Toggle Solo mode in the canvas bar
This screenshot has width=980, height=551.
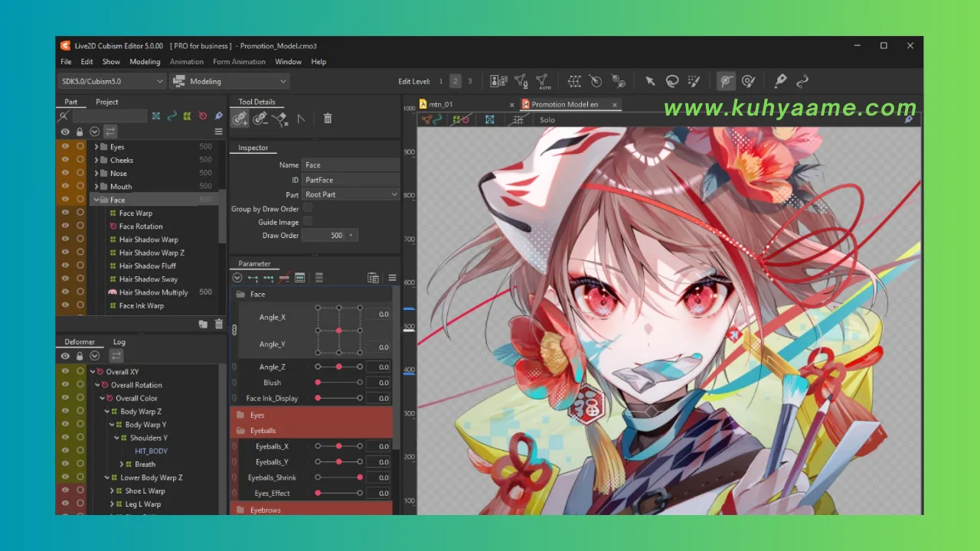[x=547, y=119]
